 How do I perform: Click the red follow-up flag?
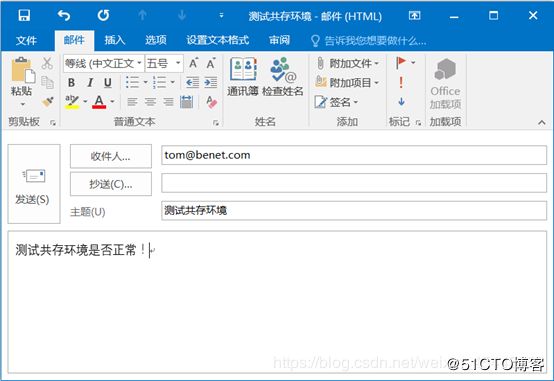(401, 63)
